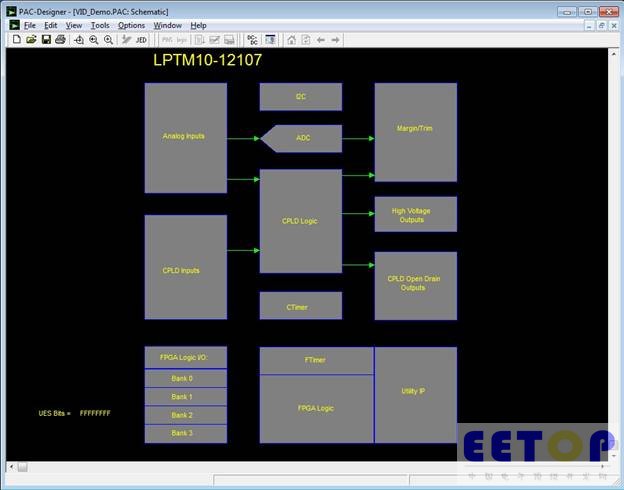Select the Margin/Trim block
Viewport: 624px width, 490px height.
416,132
